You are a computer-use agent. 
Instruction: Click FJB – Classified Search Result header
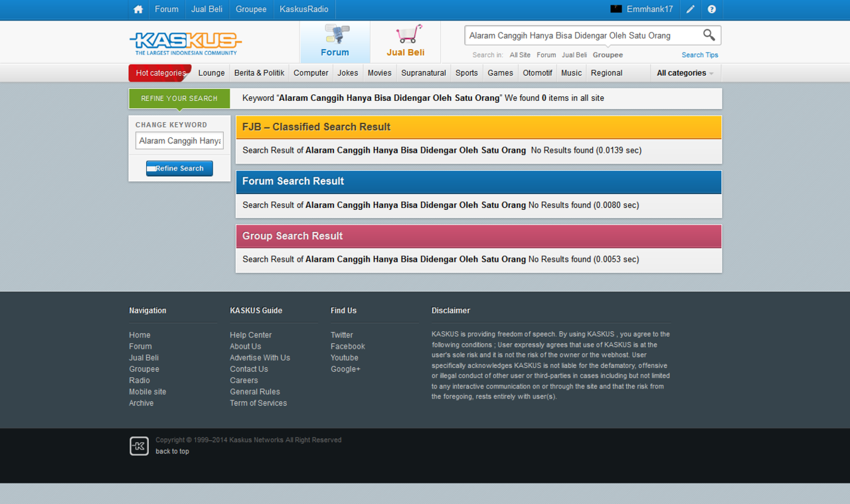click(479, 127)
